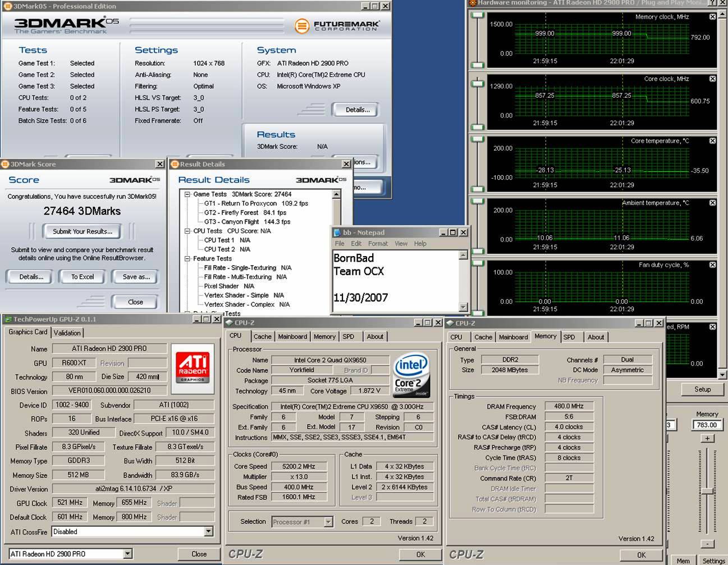The height and width of the screenshot is (565, 728).
Task: Click the GPU-Z title bar icon
Action: coord(8,319)
